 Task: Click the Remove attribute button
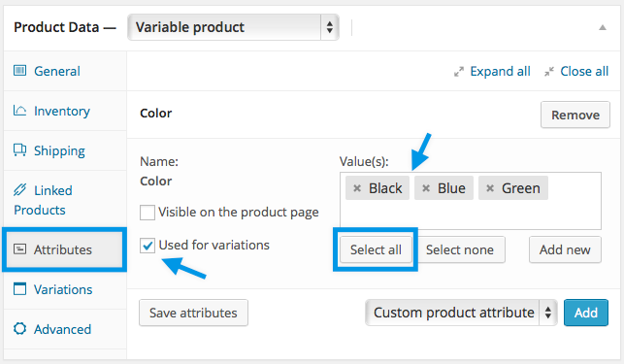(x=575, y=115)
